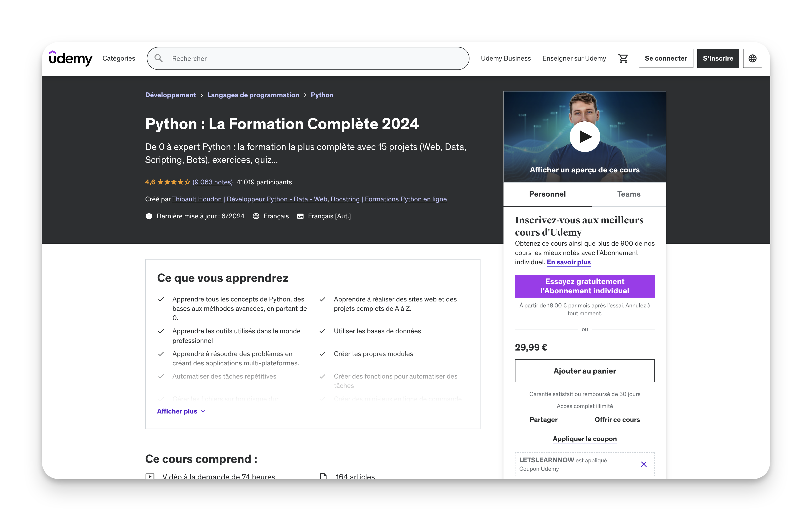Click the star rating icons

(174, 182)
